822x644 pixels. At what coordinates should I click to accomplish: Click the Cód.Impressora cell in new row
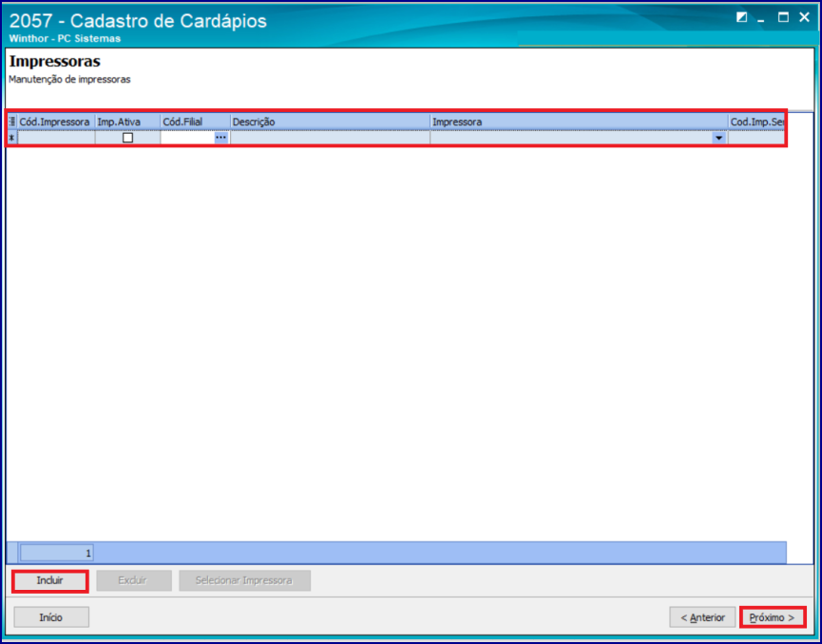[x=56, y=138]
